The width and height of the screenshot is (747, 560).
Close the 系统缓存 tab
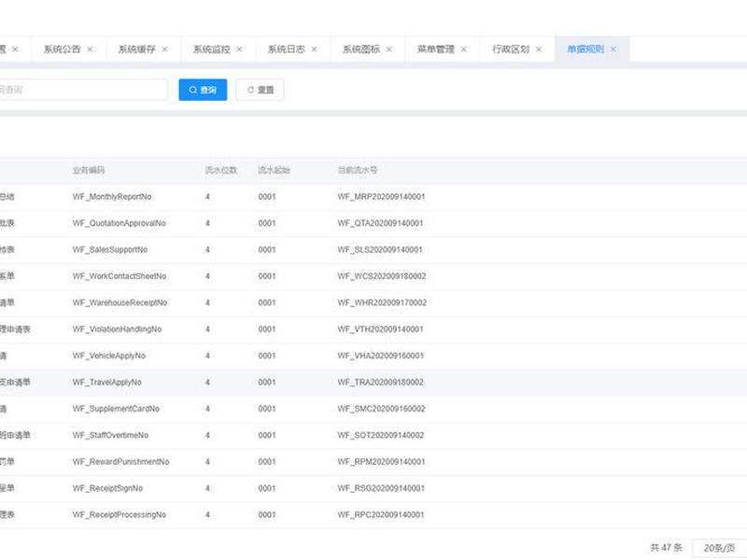click(x=165, y=49)
